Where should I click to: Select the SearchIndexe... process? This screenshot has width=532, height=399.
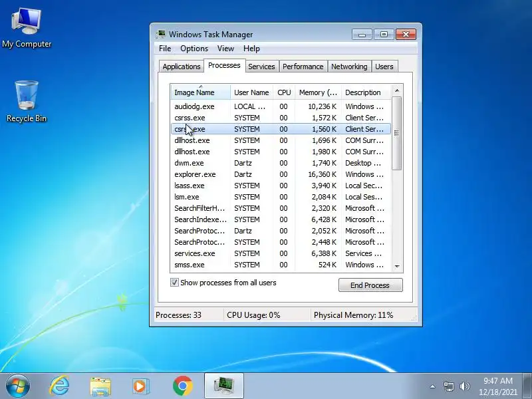pos(281,219)
